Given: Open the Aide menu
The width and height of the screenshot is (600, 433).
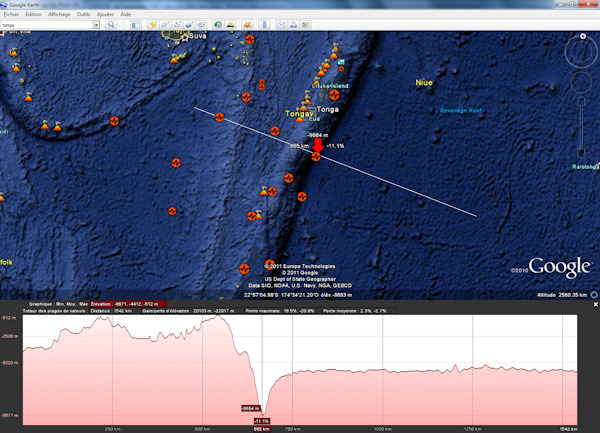Looking at the screenshot, I should click(x=126, y=14).
